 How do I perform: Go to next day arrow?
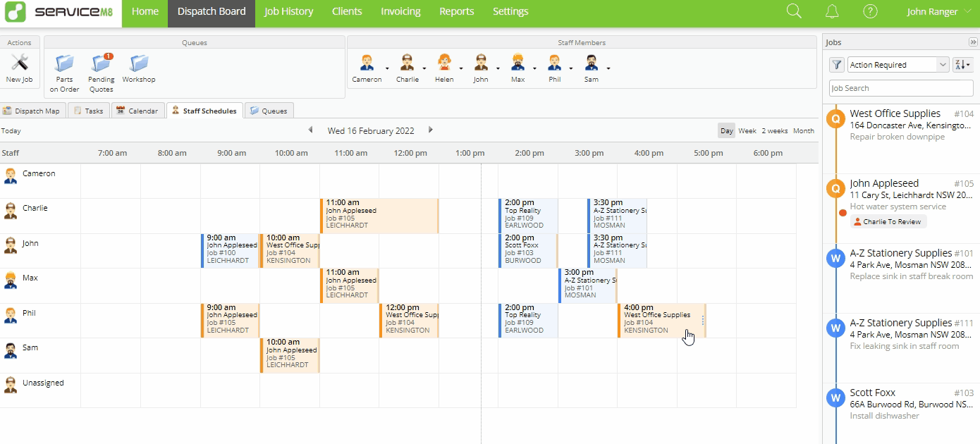431,130
